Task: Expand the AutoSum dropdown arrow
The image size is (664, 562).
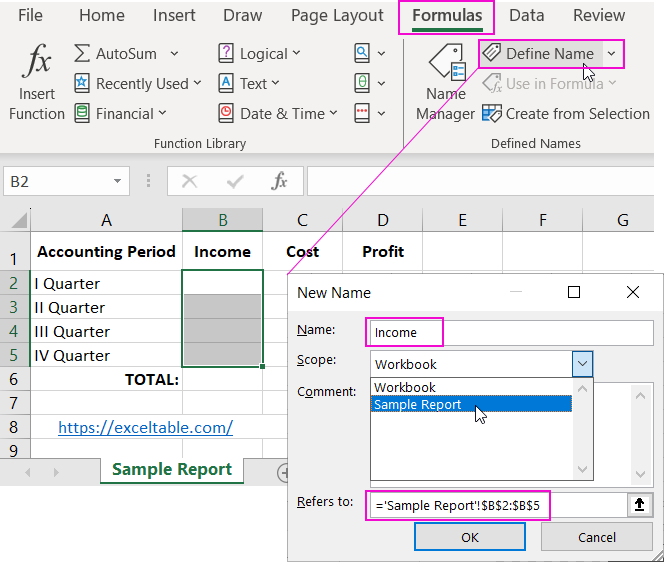Action: [174, 54]
